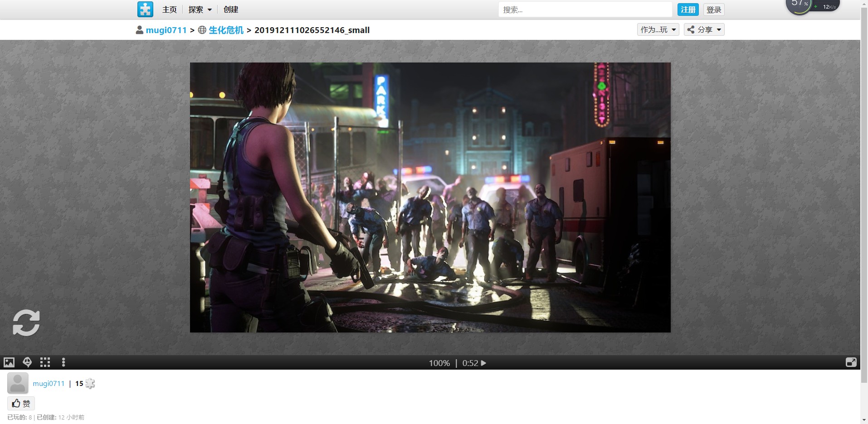Toggle the ghost image overlay
The image size is (868, 424).
coord(27,362)
